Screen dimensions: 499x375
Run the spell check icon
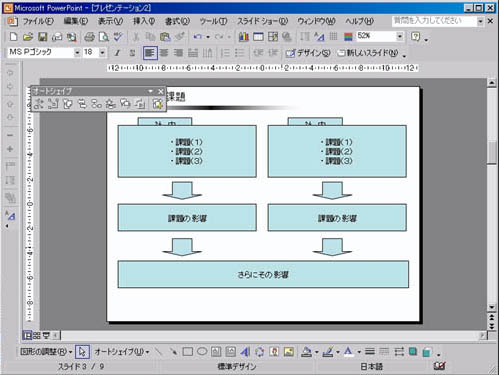118,37
